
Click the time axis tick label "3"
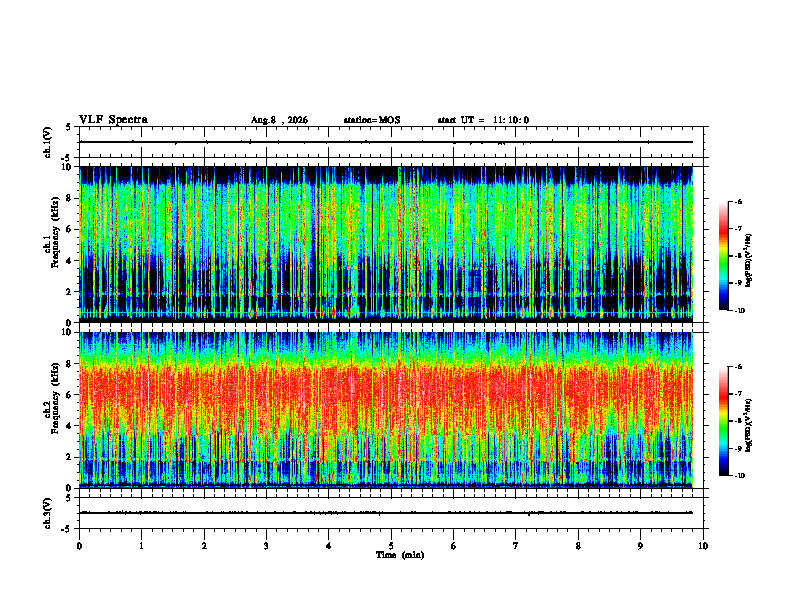tap(266, 546)
